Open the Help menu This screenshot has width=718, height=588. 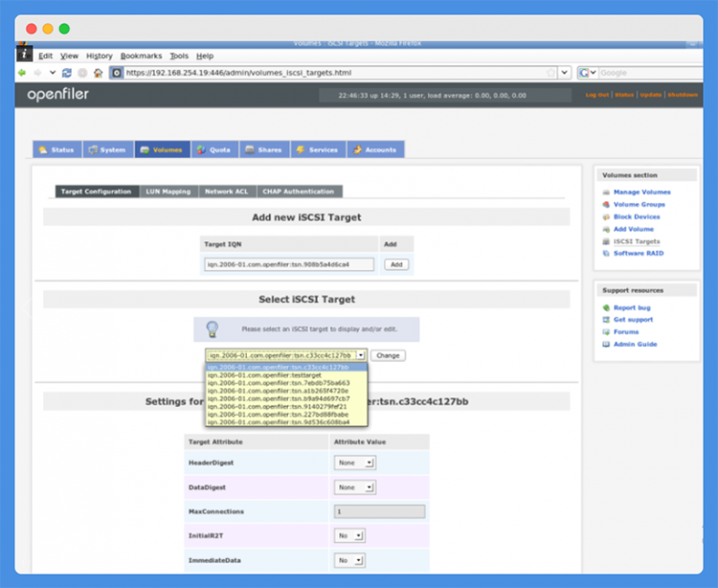pos(205,56)
